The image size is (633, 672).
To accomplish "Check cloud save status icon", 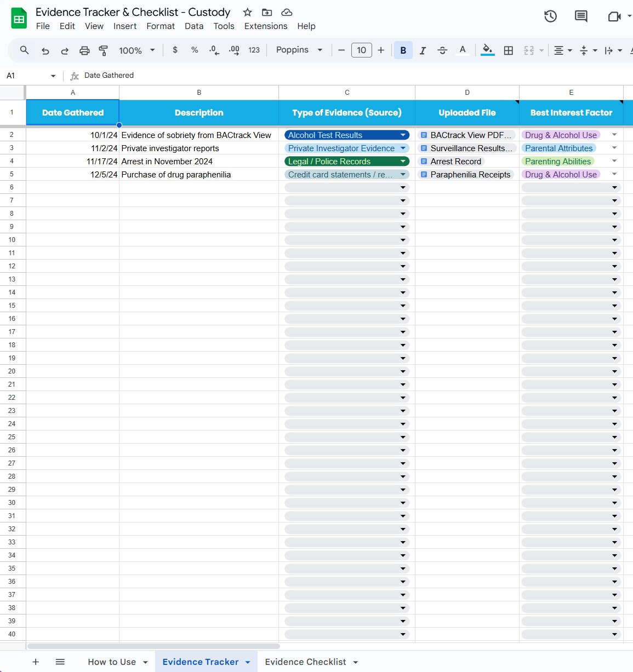I will (287, 12).
